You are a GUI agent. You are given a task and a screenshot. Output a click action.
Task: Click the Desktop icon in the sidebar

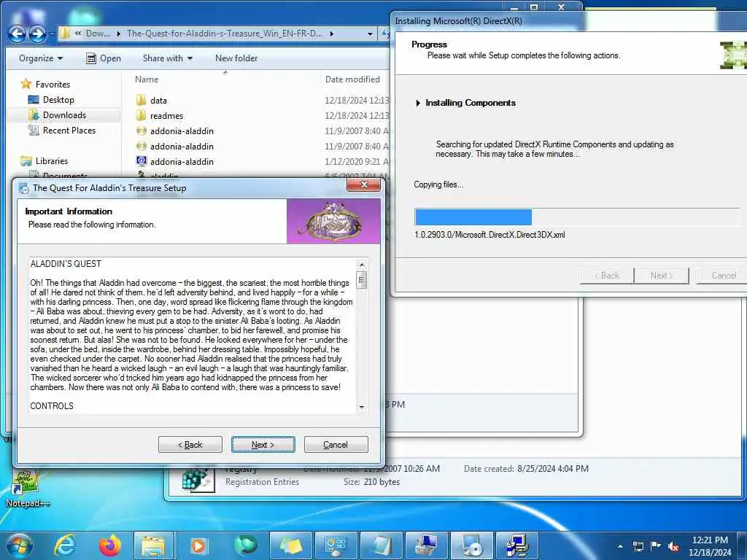tap(34, 99)
